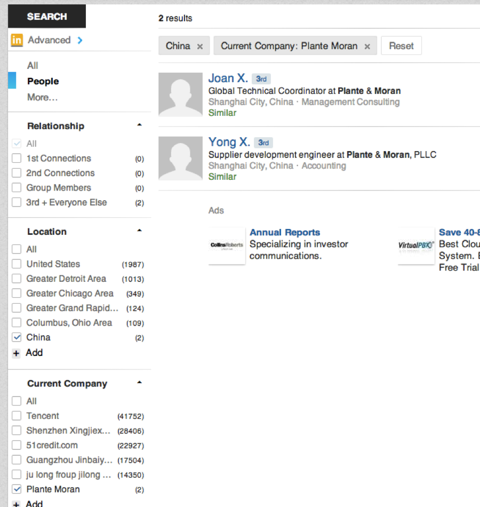Click the Guangzhou Jinbaiy... company label

69,460
